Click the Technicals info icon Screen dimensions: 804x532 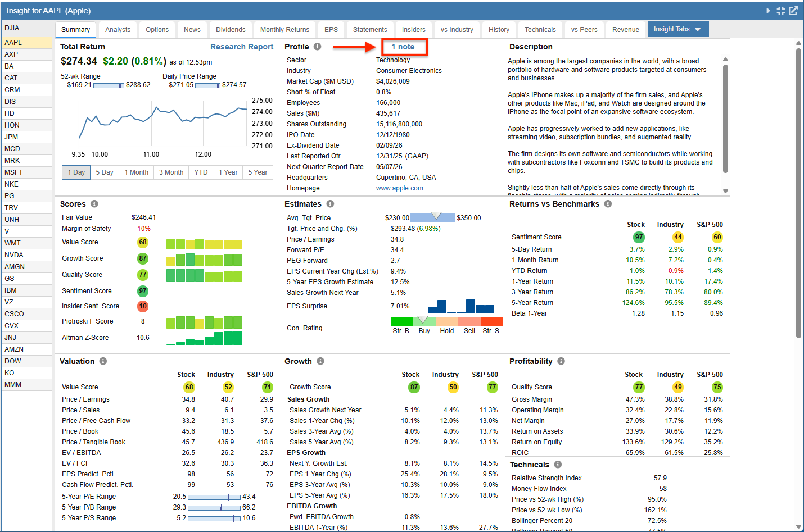click(x=558, y=465)
